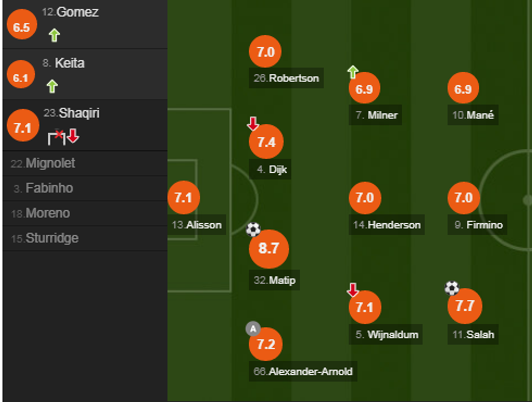Click the green arrow under Gomez
The image size is (532, 402).
pos(54,36)
